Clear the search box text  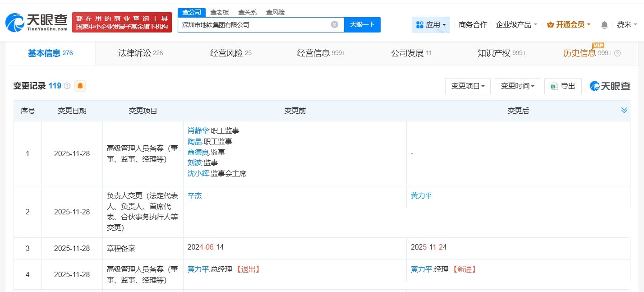pos(334,25)
